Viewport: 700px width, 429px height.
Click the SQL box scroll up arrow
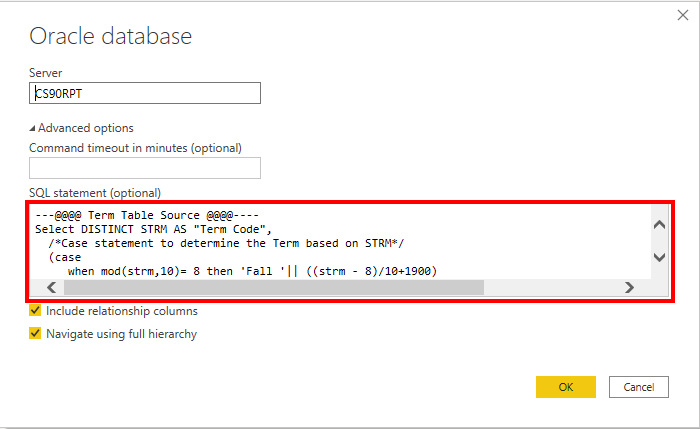659,225
